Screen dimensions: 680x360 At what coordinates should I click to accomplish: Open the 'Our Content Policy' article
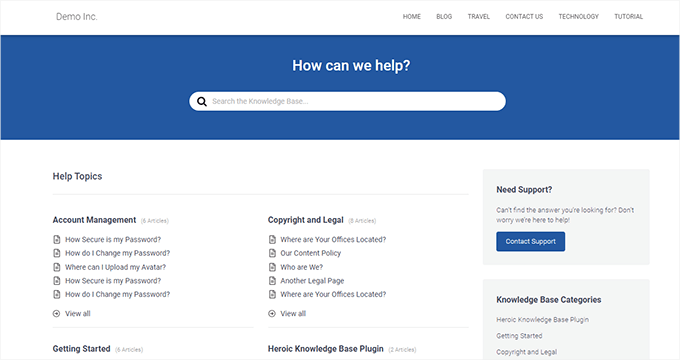[x=311, y=253]
